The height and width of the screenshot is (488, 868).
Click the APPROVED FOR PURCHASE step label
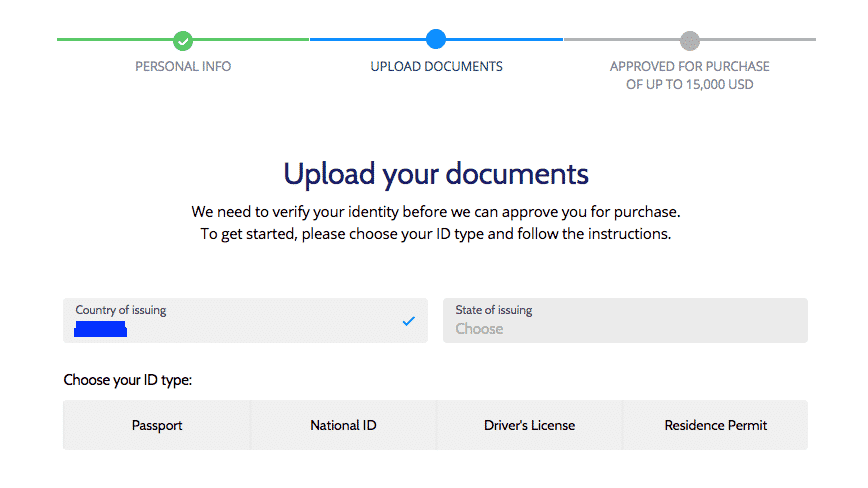[690, 75]
